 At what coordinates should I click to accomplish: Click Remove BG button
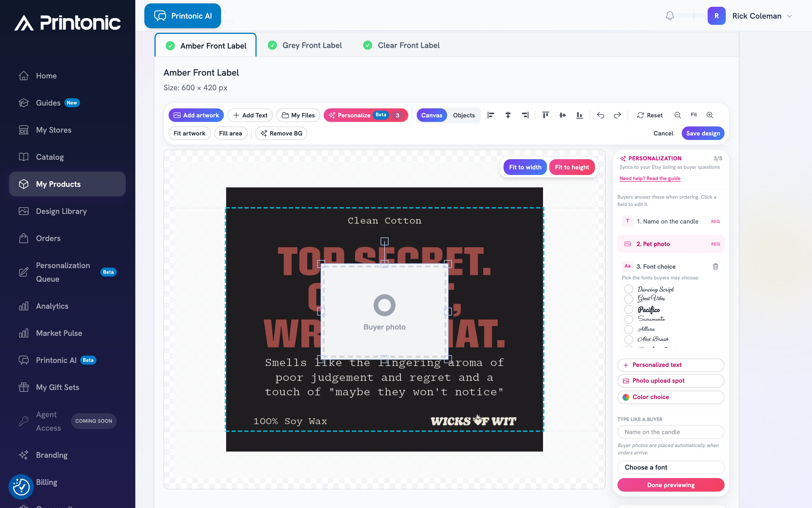[x=281, y=133]
